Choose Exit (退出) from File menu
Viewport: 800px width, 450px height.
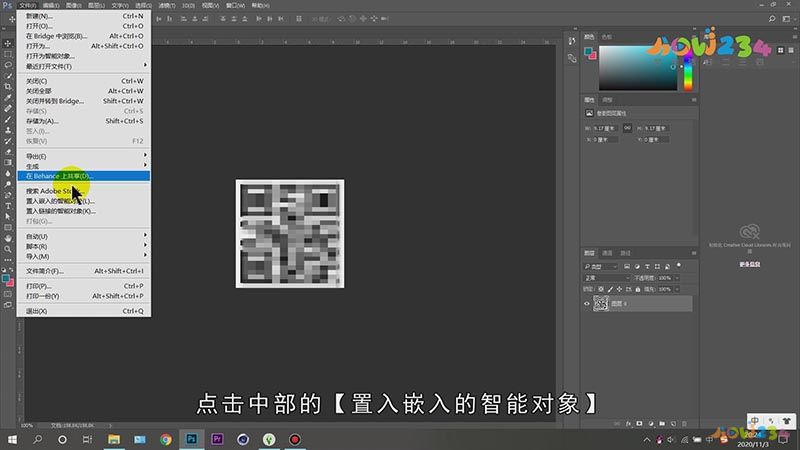tap(84, 311)
